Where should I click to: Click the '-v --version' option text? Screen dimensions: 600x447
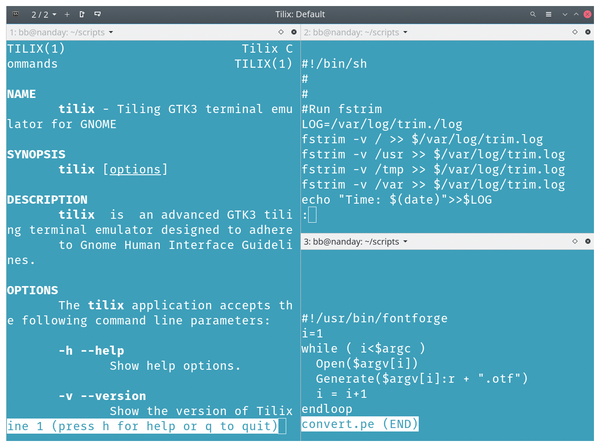pyautogui.click(x=103, y=396)
